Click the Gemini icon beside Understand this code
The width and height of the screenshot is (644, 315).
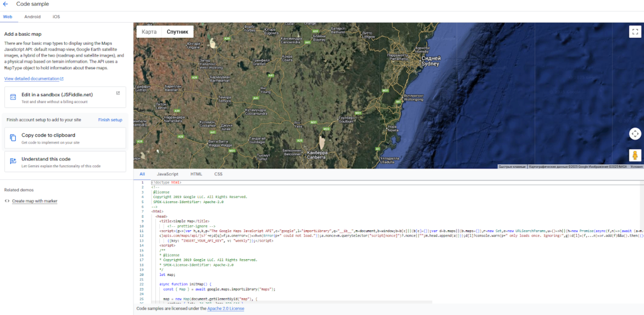(13, 162)
